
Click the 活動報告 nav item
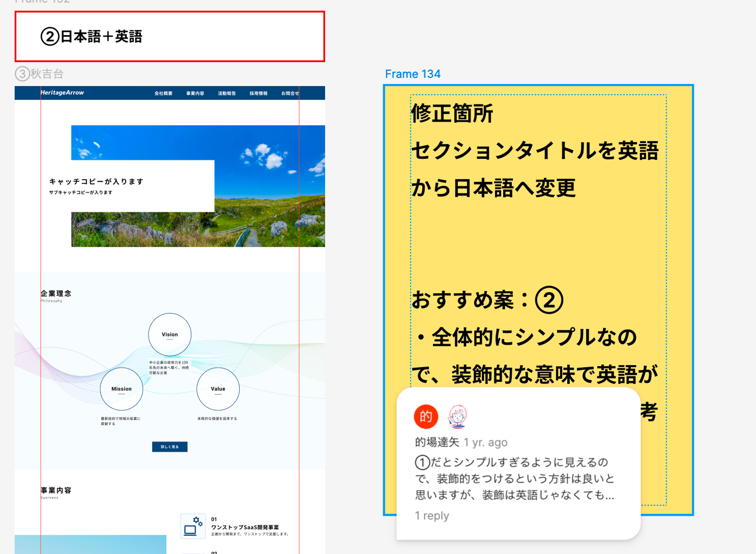pyautogui.click(x=227, y=93)
